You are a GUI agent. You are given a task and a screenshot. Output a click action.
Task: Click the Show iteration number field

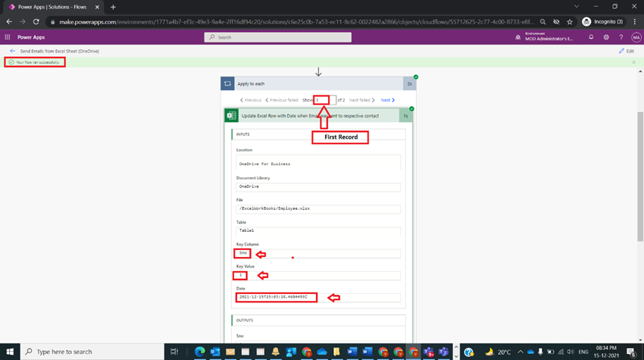[x=324, y=100]
